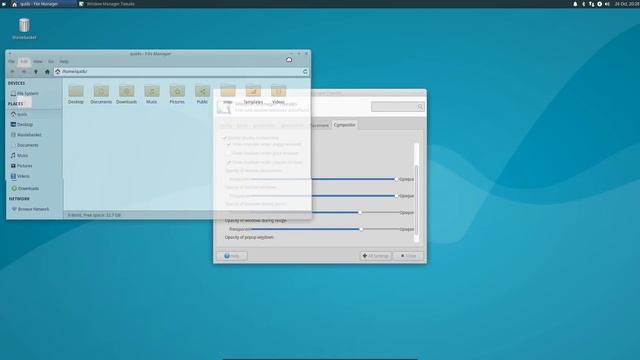
Task: Open the network connection tray icon
Action: click(591, 4)
